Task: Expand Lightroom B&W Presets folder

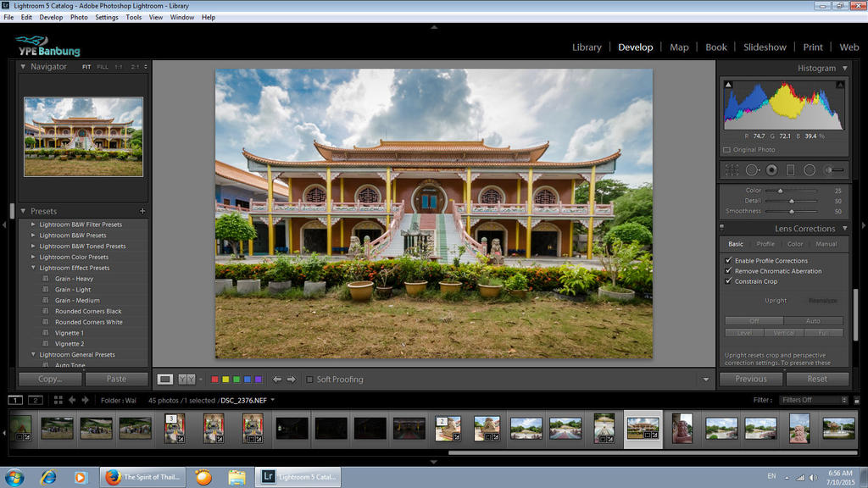Action: click(33, 236)
